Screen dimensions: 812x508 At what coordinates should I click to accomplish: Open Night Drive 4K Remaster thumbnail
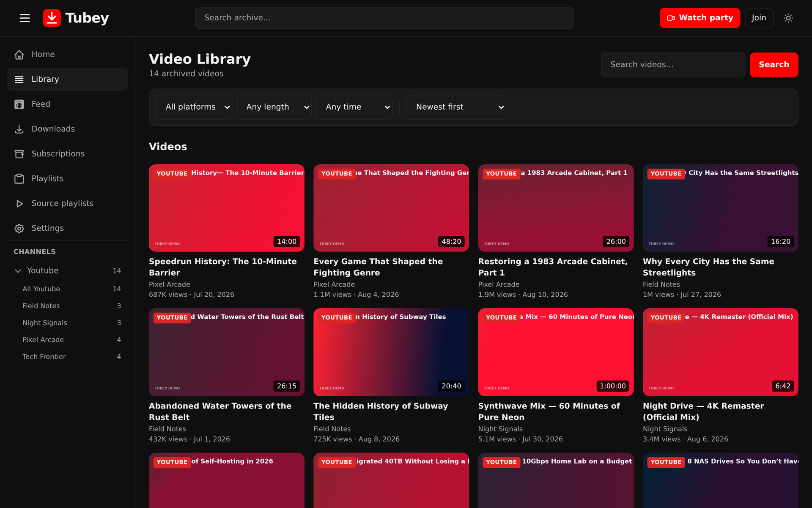(721, 352)
